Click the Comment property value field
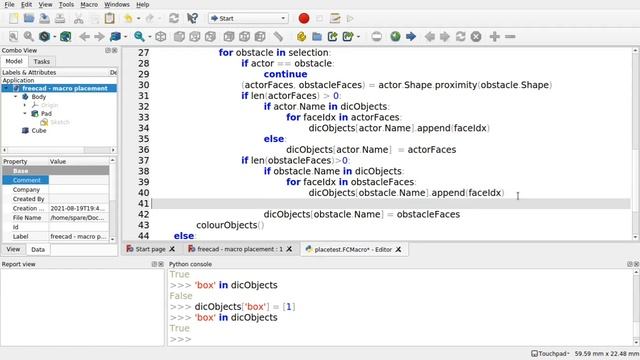Viewport: 640px width, 360px height. (78, 180)
